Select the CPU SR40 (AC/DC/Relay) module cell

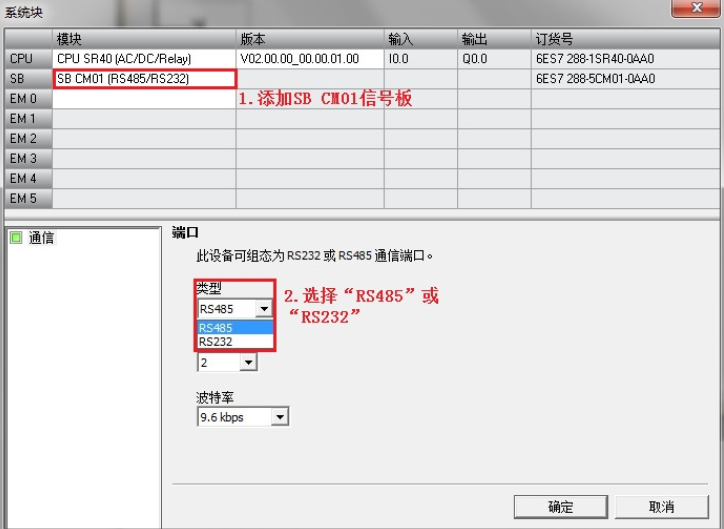[x=144, y=59]
